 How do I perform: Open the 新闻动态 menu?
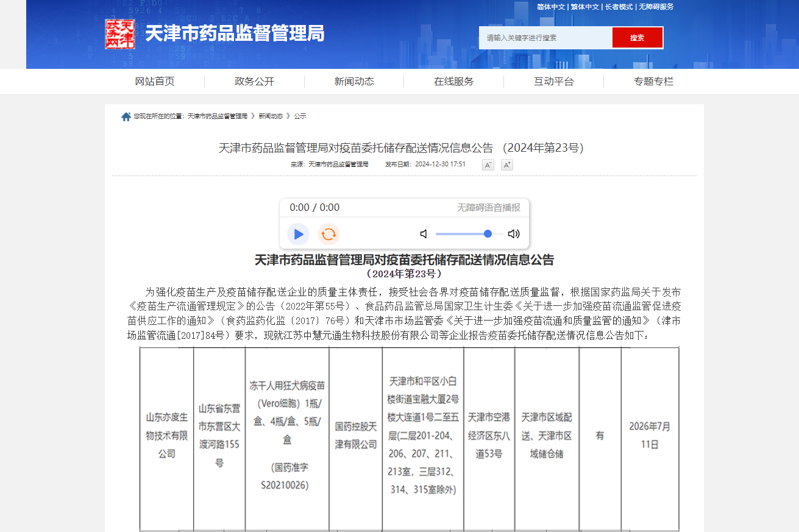354,82
